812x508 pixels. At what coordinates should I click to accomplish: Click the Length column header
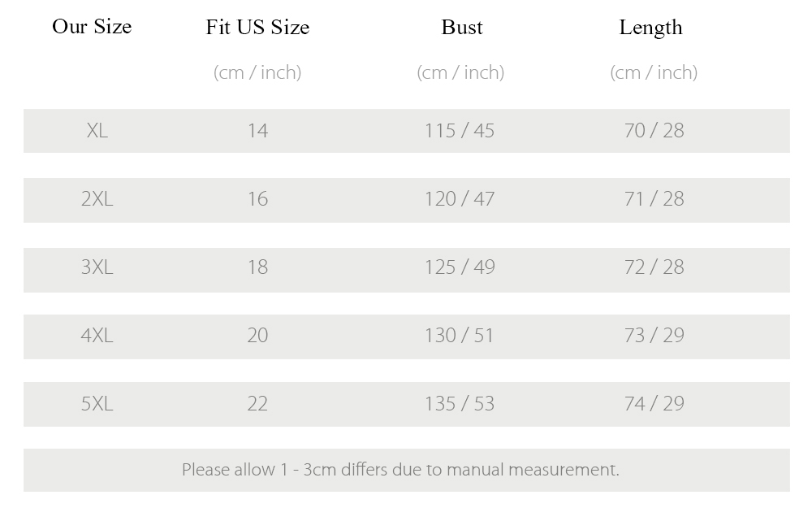651,28
